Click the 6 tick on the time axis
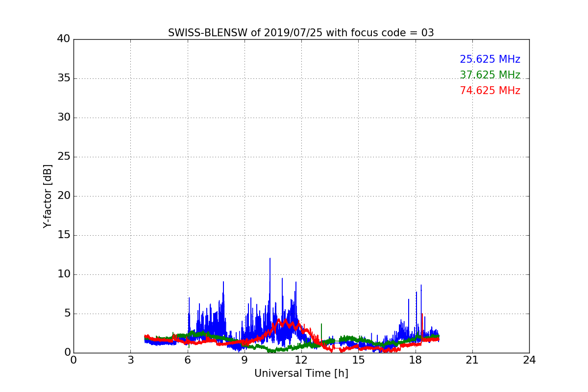Image resolution: width=588 pixels, height=392 pixels. (x=188, y=360)
